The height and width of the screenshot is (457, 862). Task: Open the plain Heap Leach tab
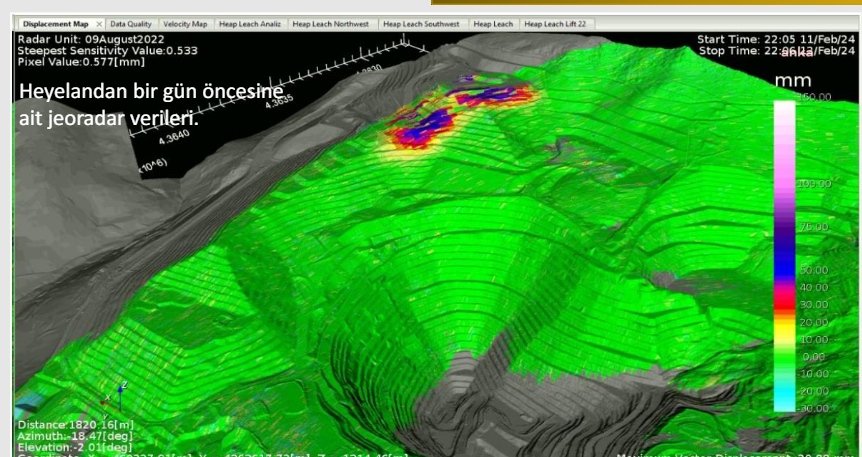click(x=493, y=23)
